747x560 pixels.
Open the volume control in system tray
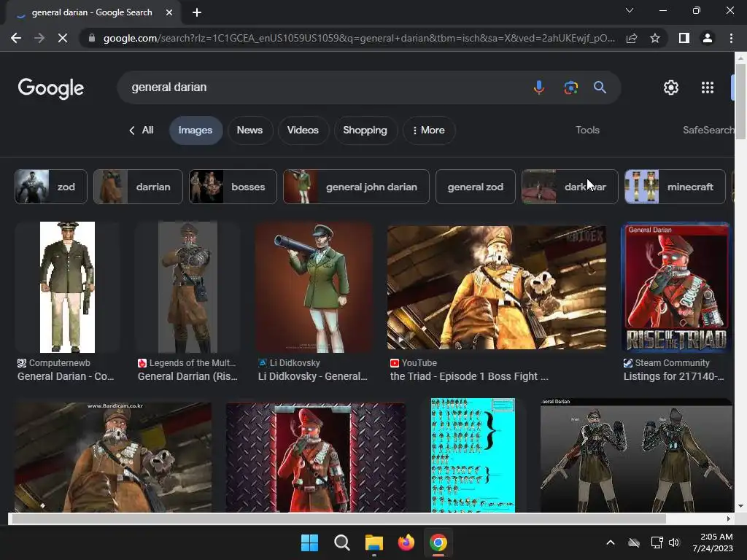674,542
